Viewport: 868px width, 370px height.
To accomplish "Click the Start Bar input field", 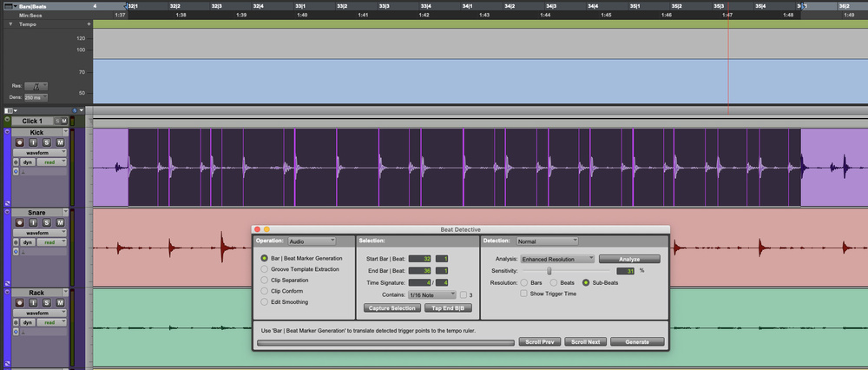I will [x=420, y=259].
